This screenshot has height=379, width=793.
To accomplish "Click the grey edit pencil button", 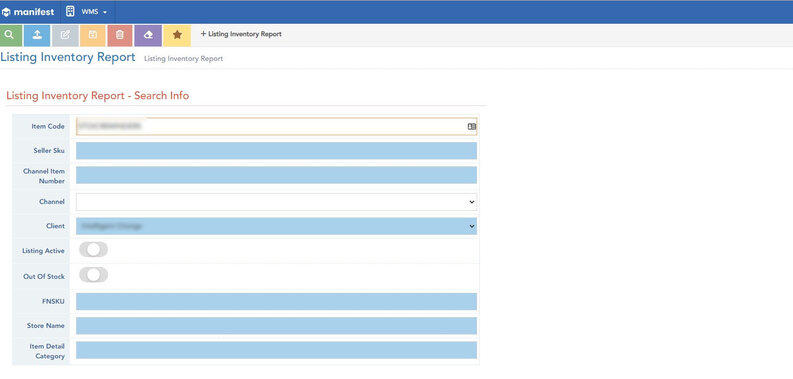I will pyautogui.click(x=65, y=35).
